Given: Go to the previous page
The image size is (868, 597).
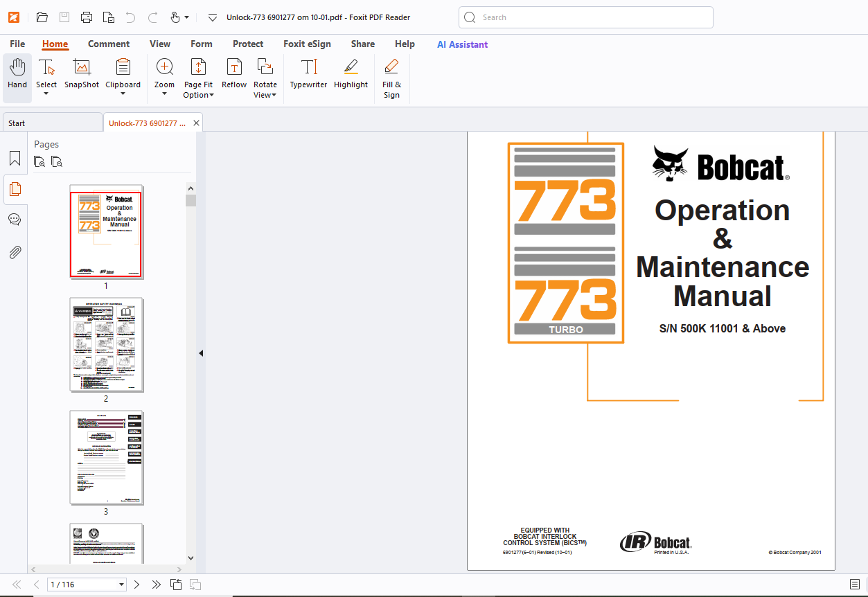Looking at the screenshot, I should 37,585.
